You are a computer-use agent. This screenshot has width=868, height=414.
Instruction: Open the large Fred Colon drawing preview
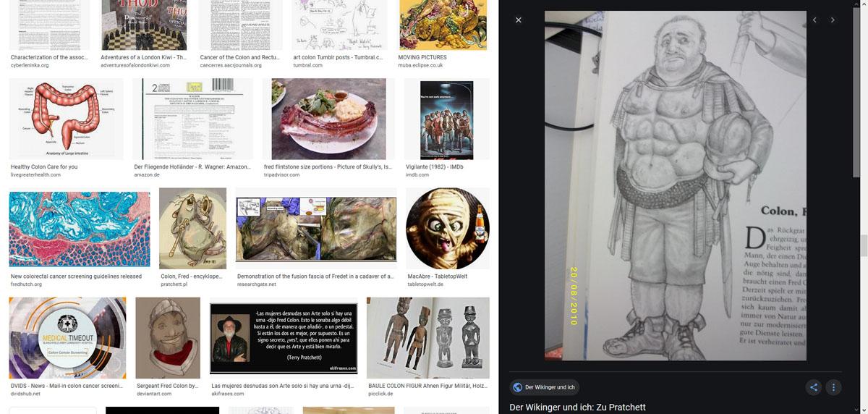675,185
